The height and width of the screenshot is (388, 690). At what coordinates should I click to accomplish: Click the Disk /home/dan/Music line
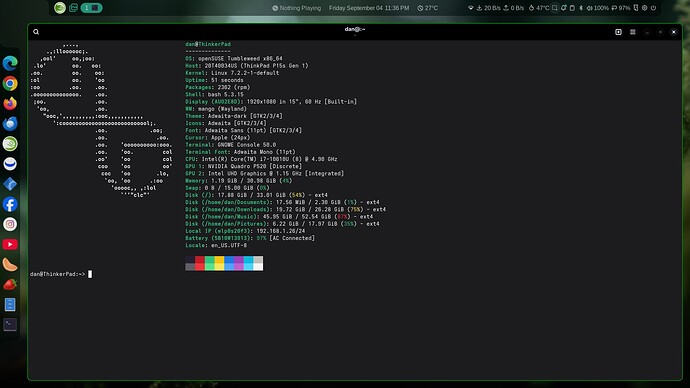[279, 216]
